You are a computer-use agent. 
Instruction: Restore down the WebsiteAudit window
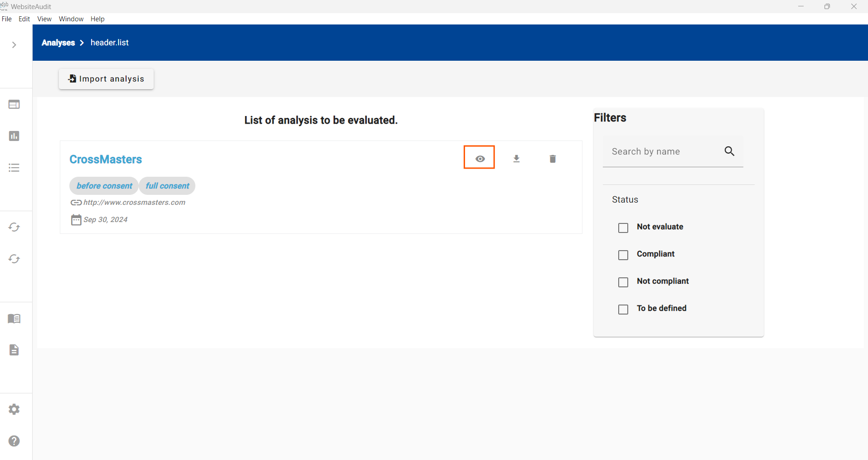pos(827,6)
